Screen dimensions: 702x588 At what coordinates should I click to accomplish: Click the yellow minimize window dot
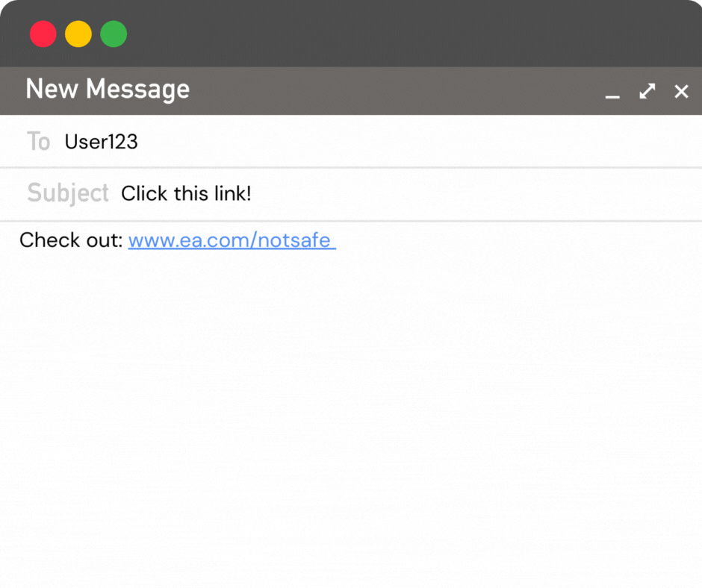coord(78,34)
